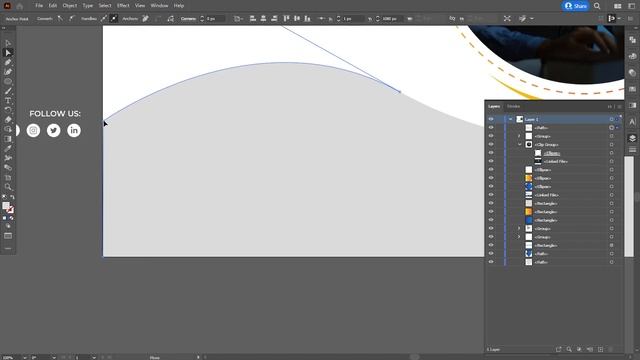Viewport: 640px width, 360px height.
Task: Select the Ellipse shape tool
Action: pyautogui.click(x=8, y=81)
